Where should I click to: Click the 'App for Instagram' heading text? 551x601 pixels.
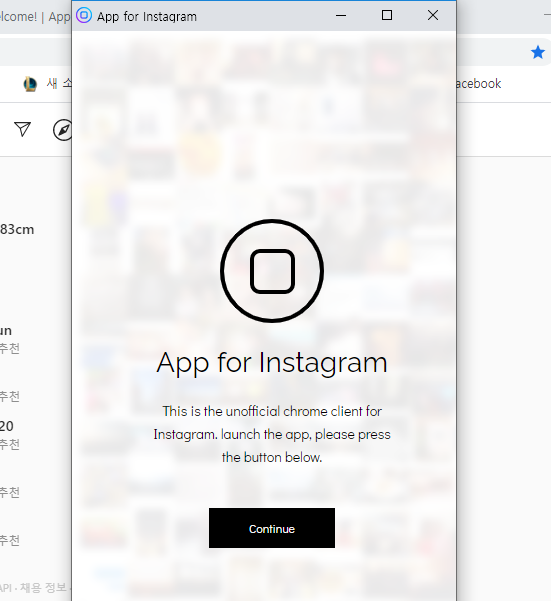[272, 363]
